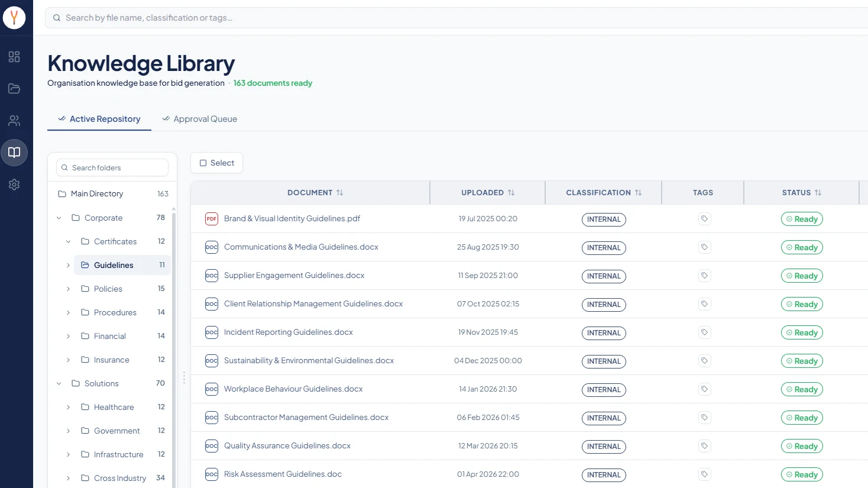Open the dashboard grid icon in sidebar
This screenshot has width=868, height=488.
[x=14, y=57]
